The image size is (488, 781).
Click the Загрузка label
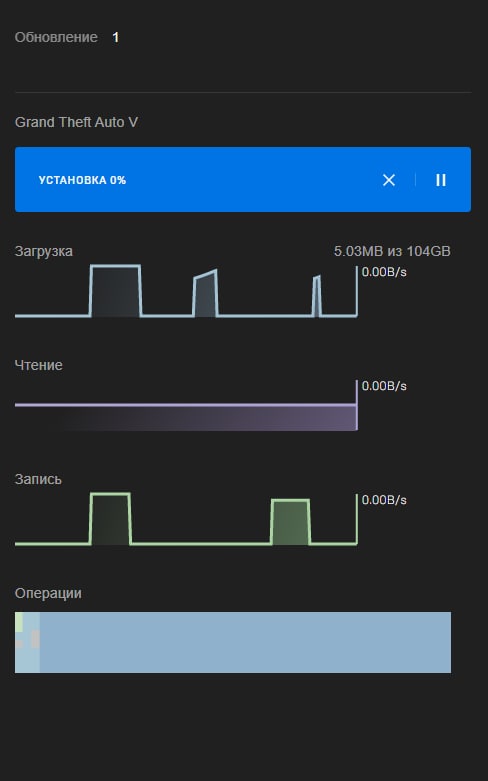[44, 251]
